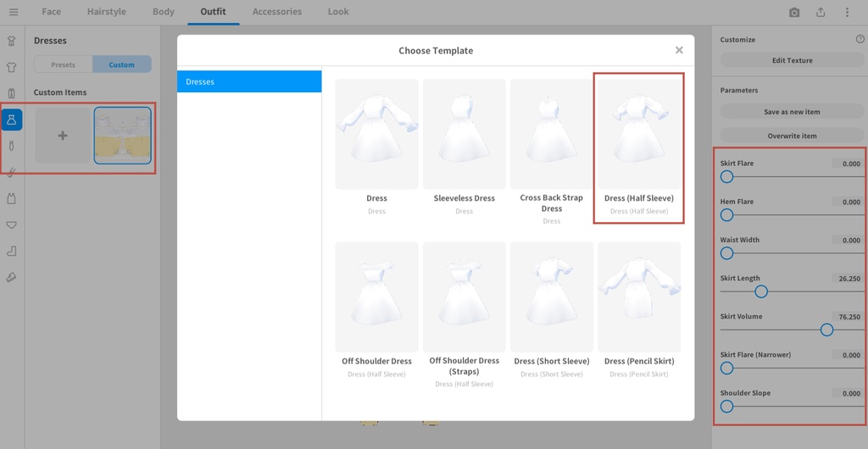
Task: Click Save as new item
Action: point(793,112)
